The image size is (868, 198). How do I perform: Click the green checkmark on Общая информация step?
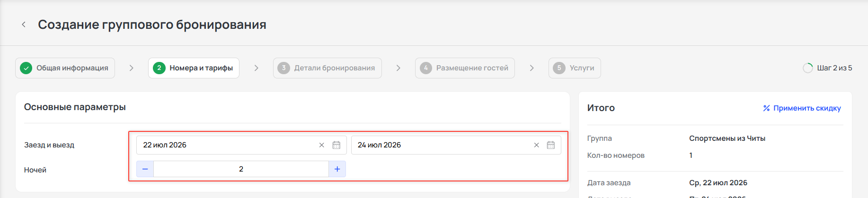tap(26, 68)
